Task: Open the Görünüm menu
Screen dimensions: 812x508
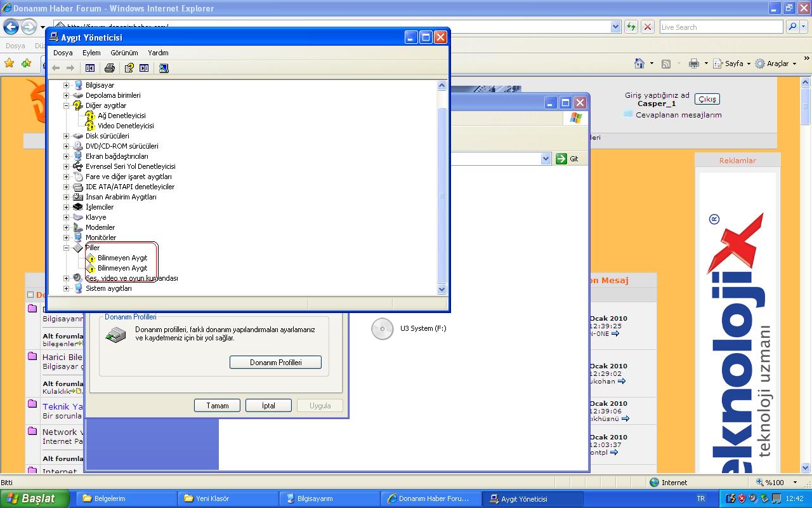Action: 124,53
